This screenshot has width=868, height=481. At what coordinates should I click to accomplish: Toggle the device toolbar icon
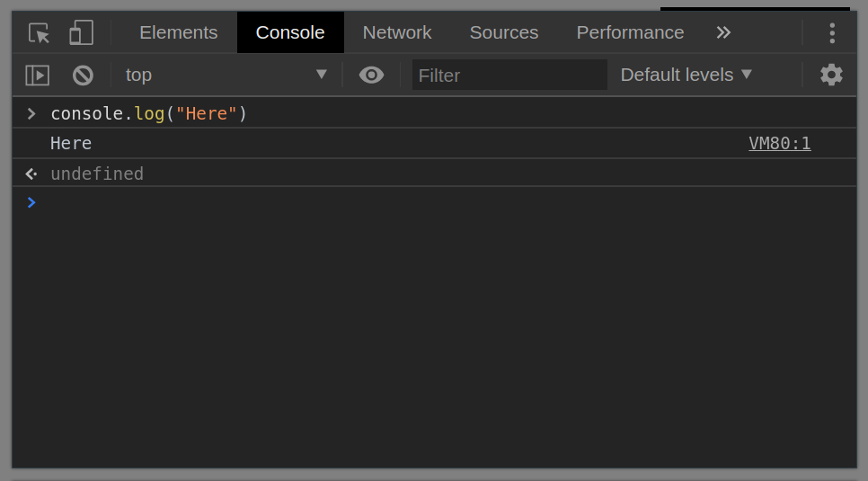pos(81,32)
